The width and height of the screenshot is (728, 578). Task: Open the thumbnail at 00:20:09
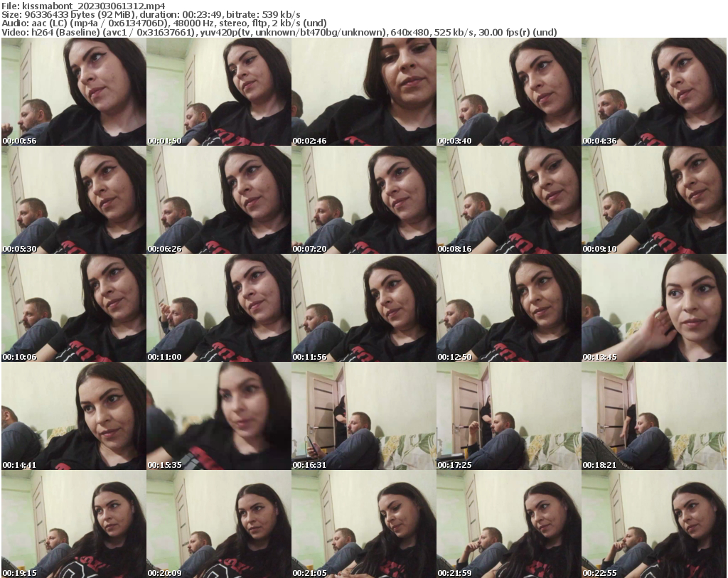(218, 523)
